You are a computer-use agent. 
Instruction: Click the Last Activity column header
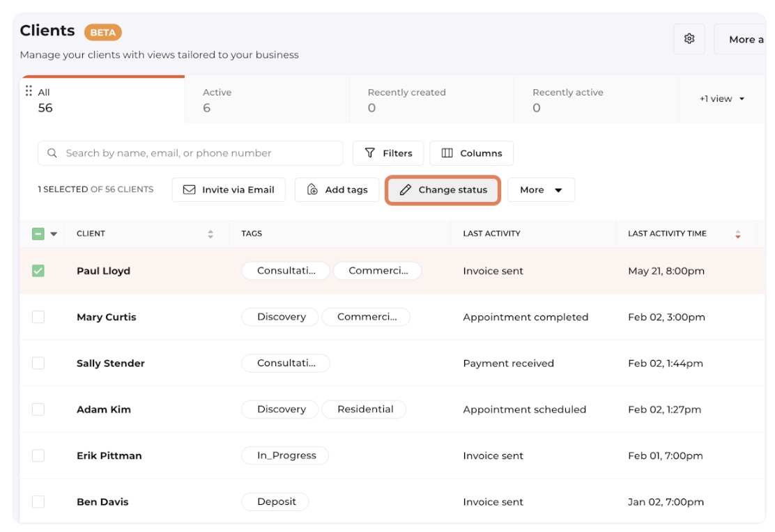click(x=492, y=234)
